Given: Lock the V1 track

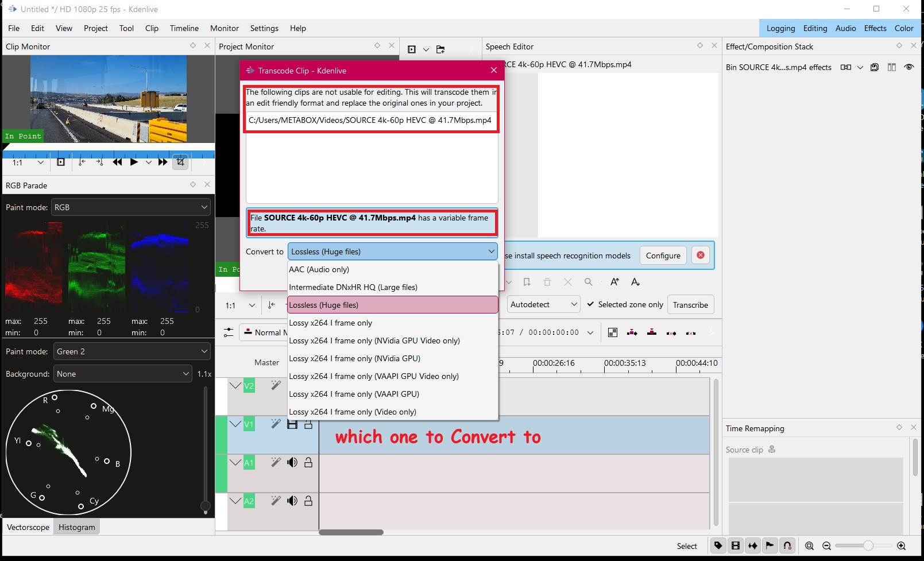Looking at the screenshot, I should point(308,424).
